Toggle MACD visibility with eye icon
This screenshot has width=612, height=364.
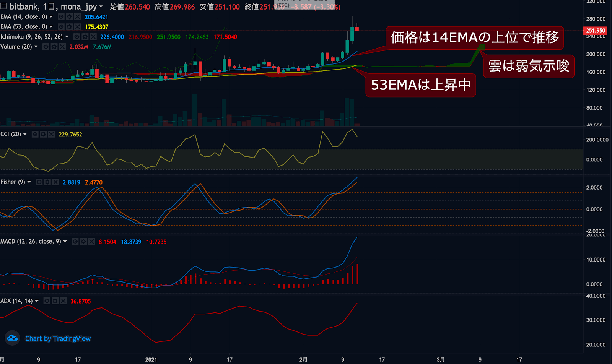pyautogui.click(x=75, y=242)
